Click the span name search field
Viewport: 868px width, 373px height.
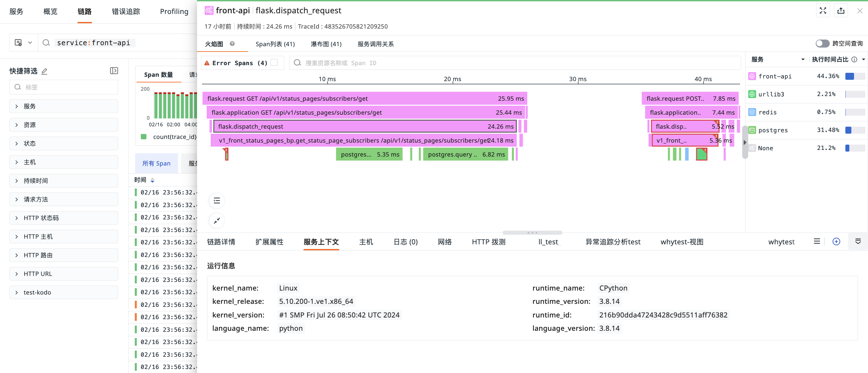tap(515, 63)
